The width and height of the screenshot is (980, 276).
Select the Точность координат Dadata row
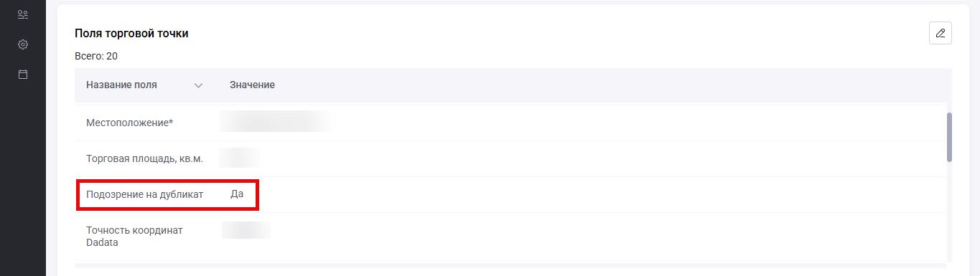click(510, 237)
